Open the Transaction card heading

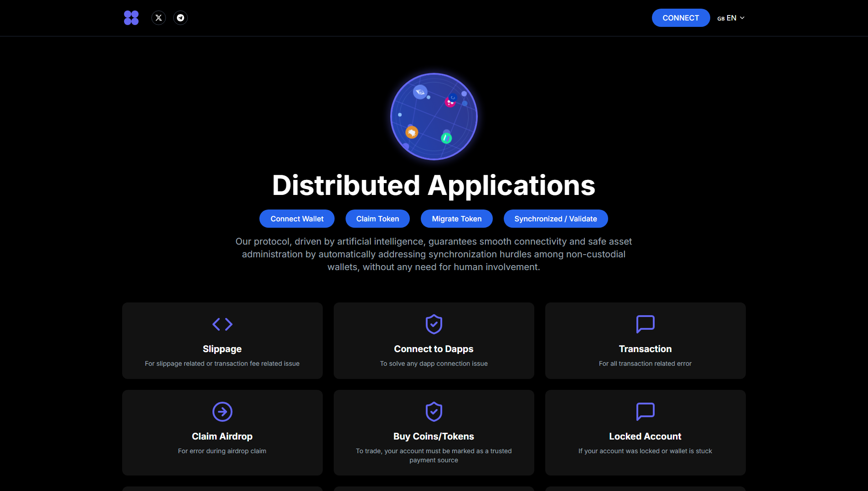pos(646,349)
